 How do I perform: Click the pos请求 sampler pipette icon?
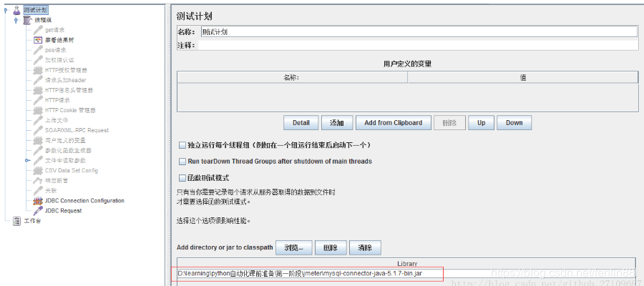tap(38, 50)
